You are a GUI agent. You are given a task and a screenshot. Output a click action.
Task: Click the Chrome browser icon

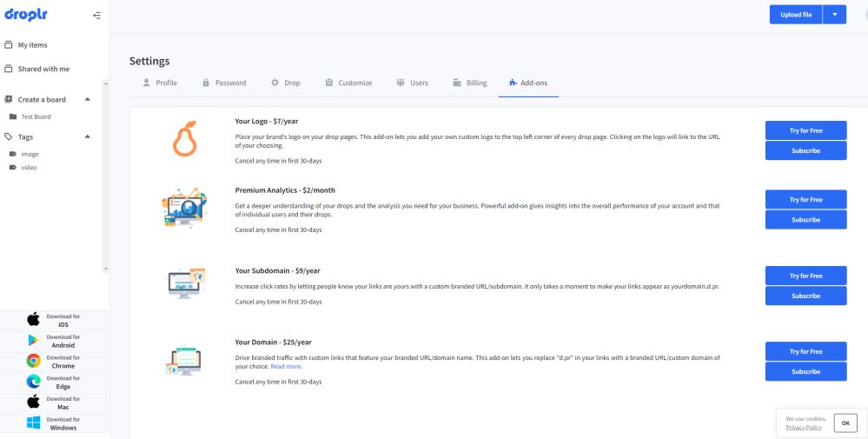click(x=33, y=361)
